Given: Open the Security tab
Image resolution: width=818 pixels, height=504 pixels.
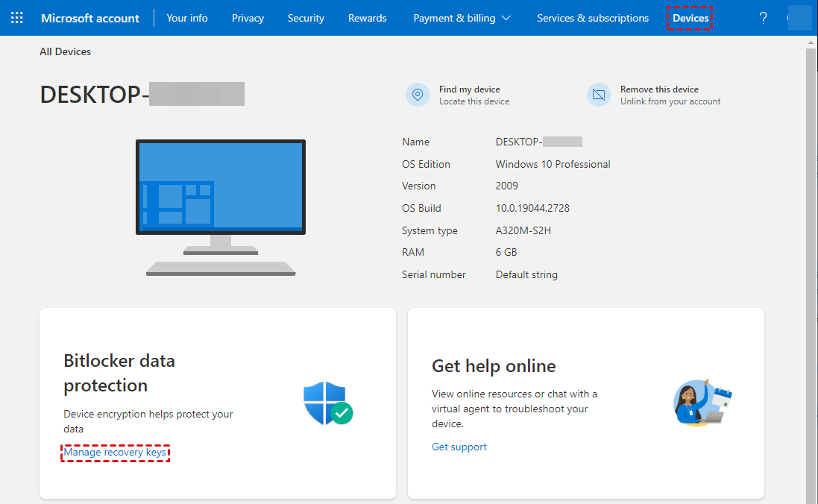Looking at the screenshot, I should pos(306,18).
